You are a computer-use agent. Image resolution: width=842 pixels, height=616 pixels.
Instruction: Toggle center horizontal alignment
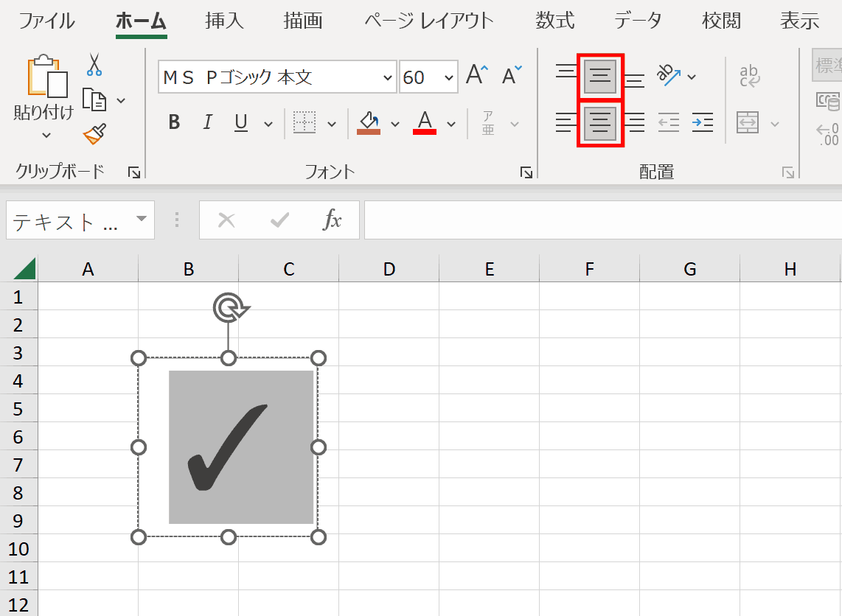tap(600, 123)
